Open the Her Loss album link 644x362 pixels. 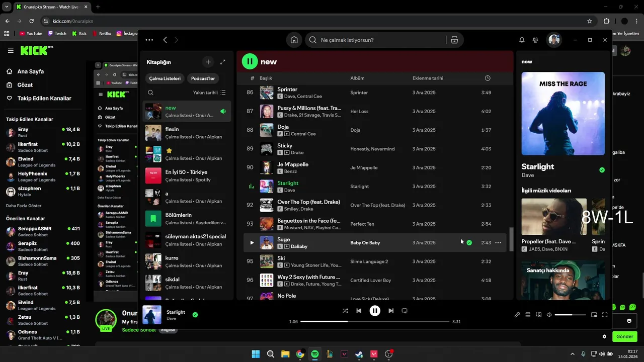coord(359,111)
